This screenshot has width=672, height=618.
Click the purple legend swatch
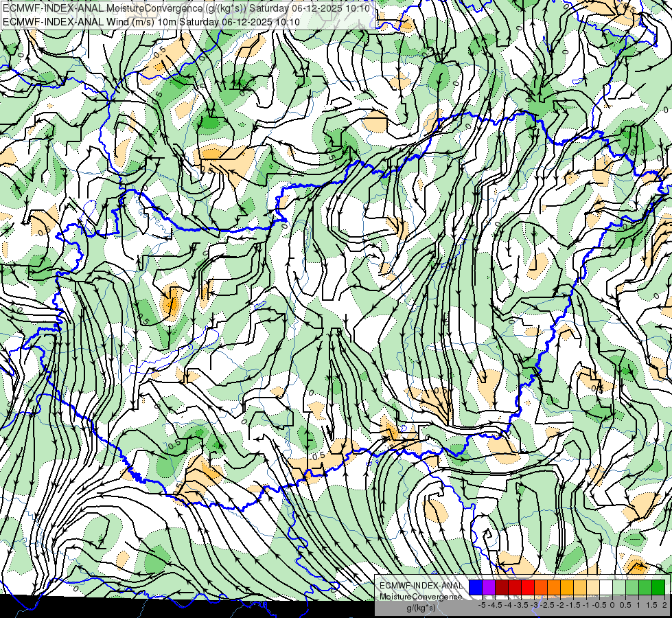pos(489,588)
